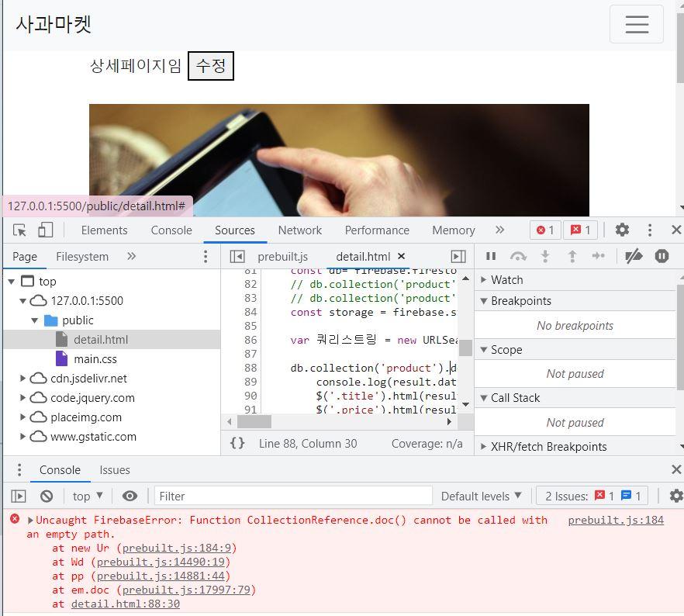684x616 pixels.
Task: Clear the console
Action: (47, 496)
